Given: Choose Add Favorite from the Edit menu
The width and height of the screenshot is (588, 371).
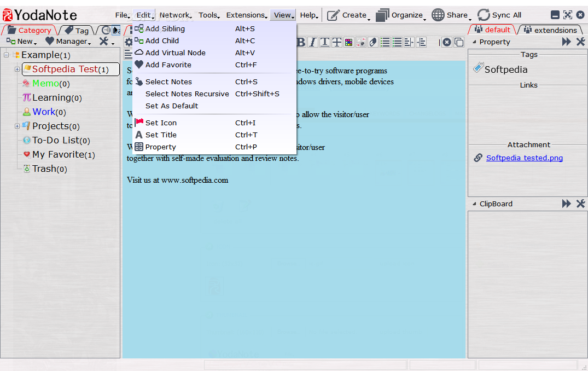Looking at the screenshot, I should pos(214,65).
